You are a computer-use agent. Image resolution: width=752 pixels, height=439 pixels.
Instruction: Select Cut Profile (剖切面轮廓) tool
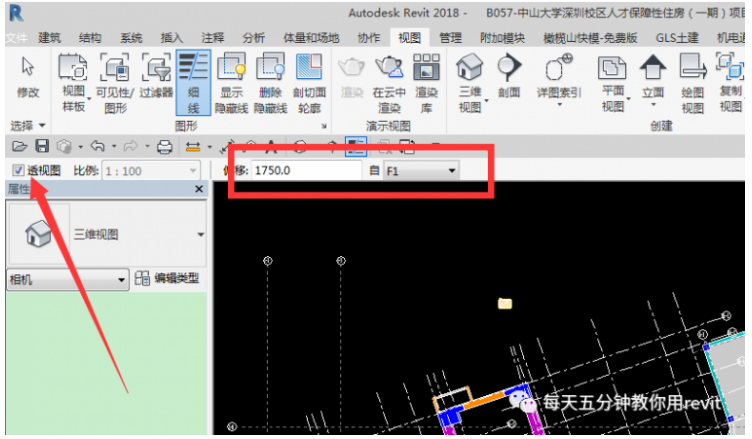[x=309, y=83]
